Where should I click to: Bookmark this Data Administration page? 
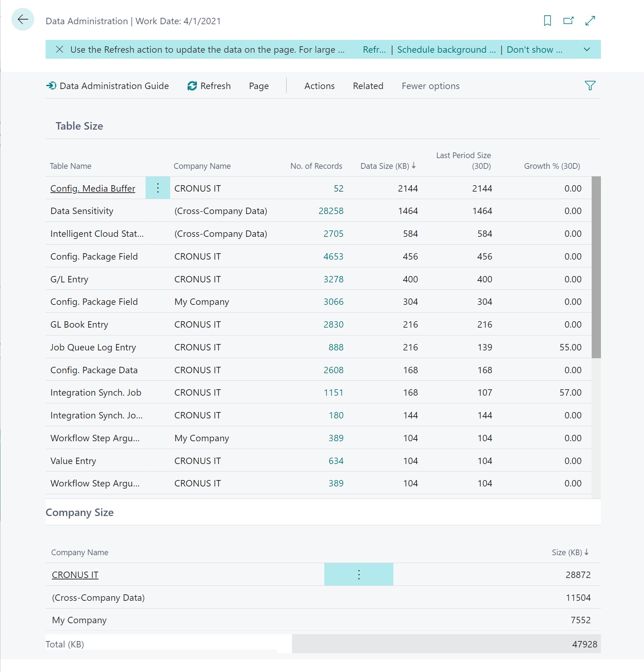[x=547, y=21]
